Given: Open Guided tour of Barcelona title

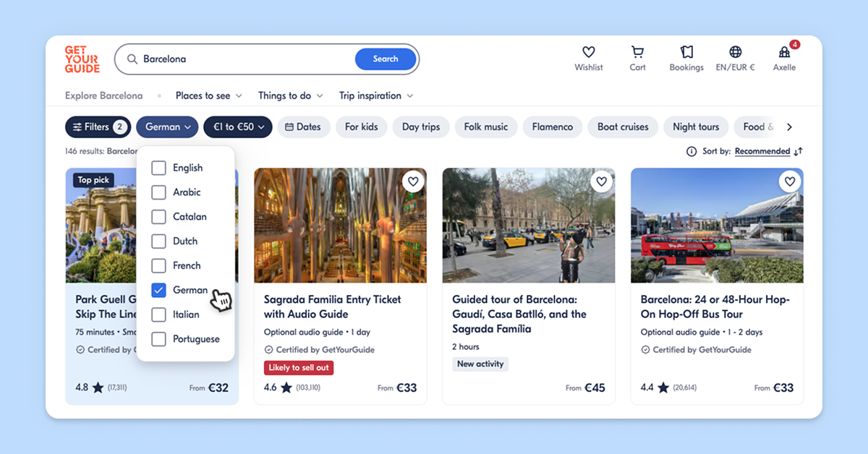Looking at the screenshot, I should click(x=519, y=314).
